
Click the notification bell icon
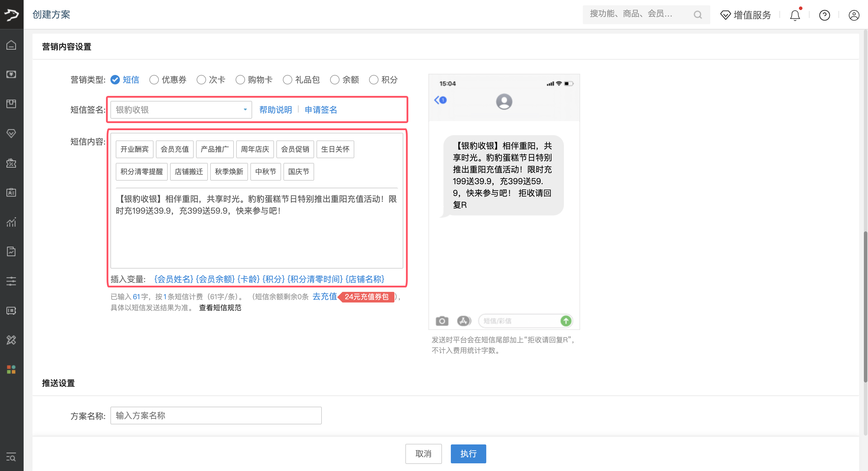pos(794,15)
